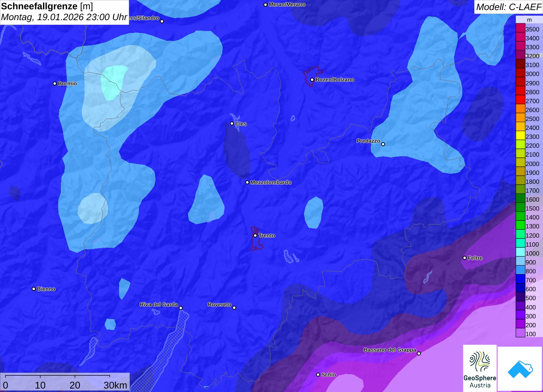
Task: Select the 700 m blue legend swatch
Action: 521,280
